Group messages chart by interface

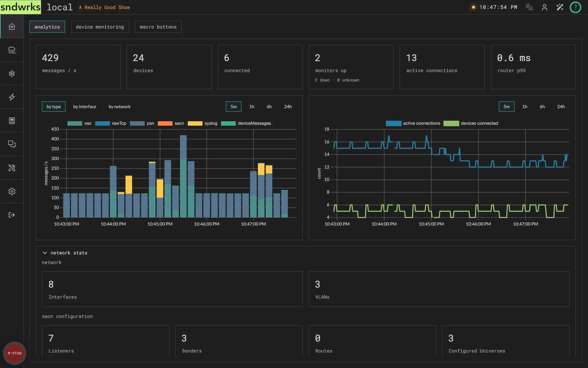coord(85,107)
